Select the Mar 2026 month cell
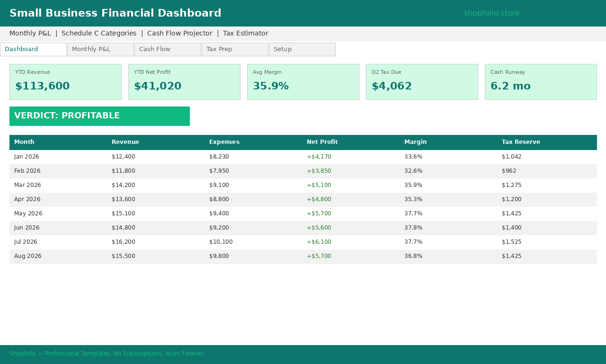This screenshot has height=364, width=606. coord(27,185)
